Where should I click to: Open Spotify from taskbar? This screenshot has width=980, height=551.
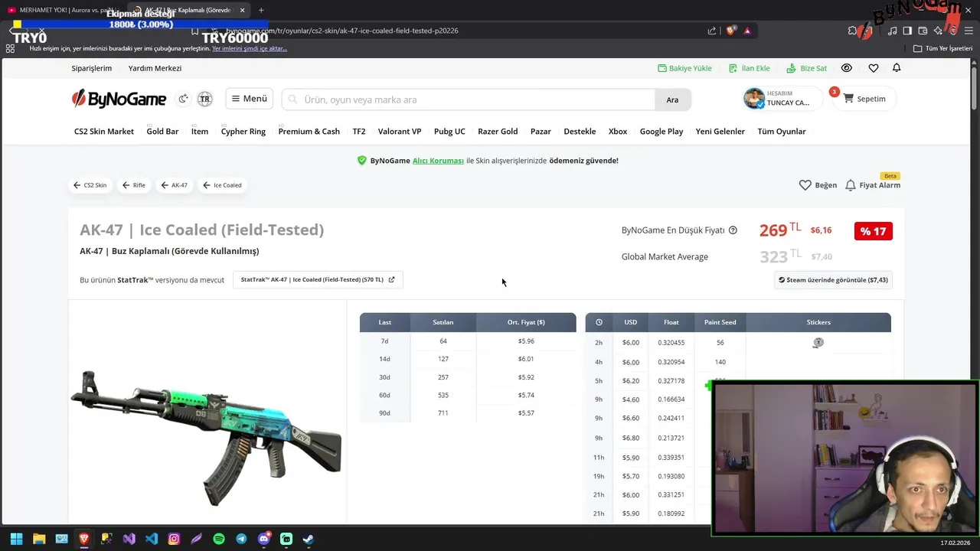(219, 539)
